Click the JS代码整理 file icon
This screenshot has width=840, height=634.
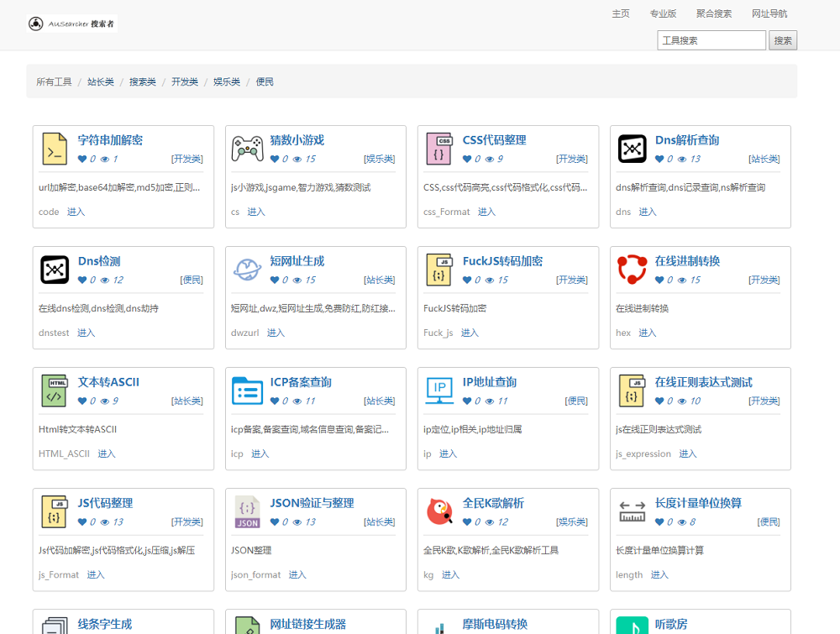tap(55, 511)
